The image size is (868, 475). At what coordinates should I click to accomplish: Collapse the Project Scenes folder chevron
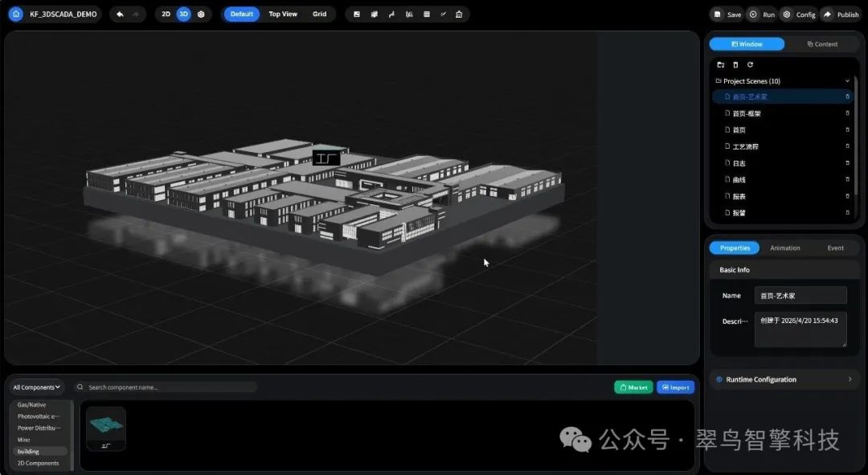tap(847, 81)
